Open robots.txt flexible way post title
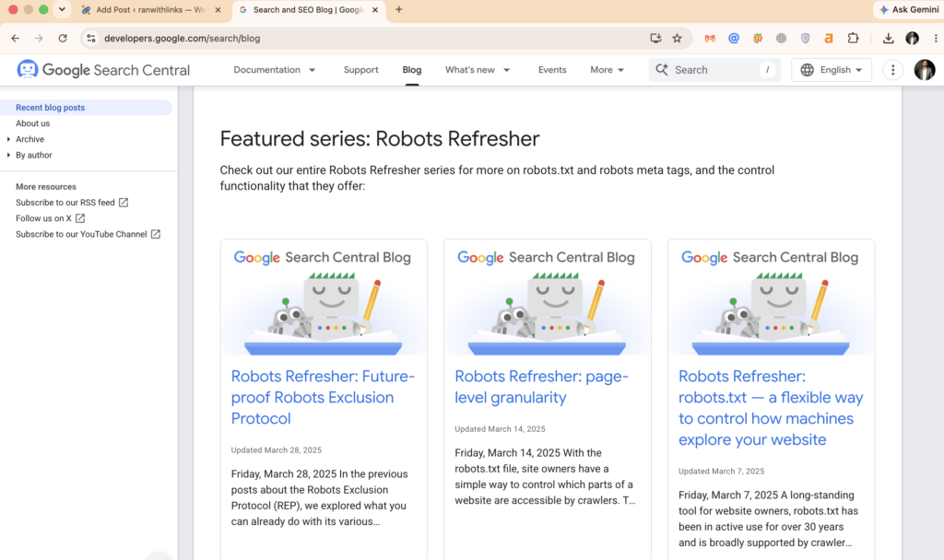944x560 pixels. click(x=771, y=408)
